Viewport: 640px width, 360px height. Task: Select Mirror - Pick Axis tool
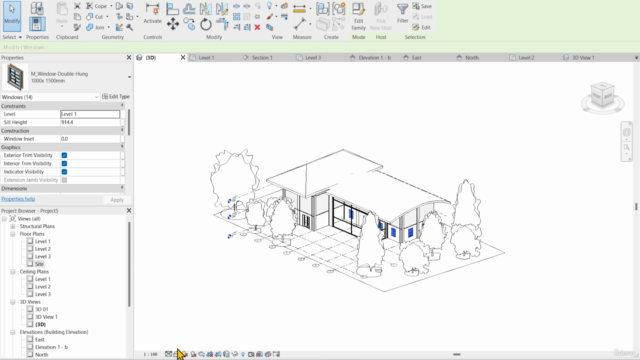point(206,8)
